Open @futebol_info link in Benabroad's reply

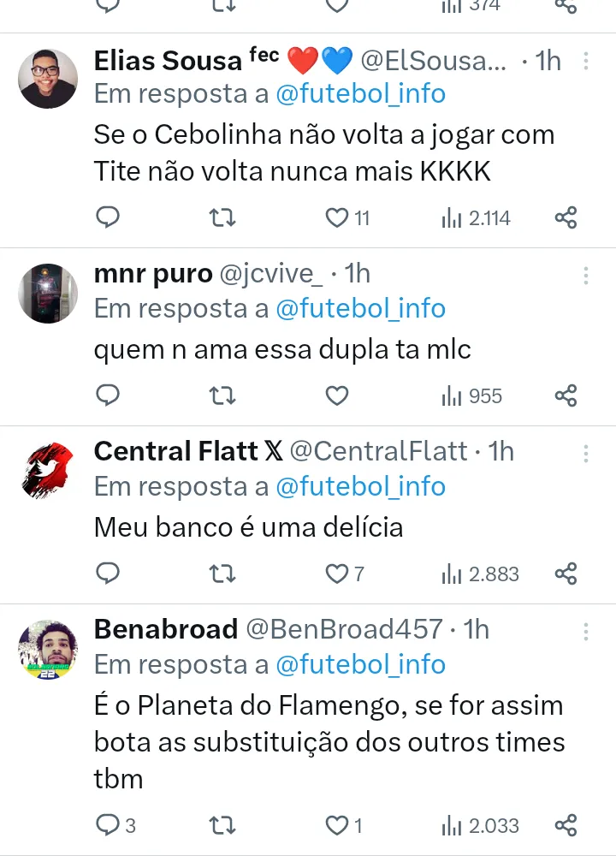click(x=360, y=664)
